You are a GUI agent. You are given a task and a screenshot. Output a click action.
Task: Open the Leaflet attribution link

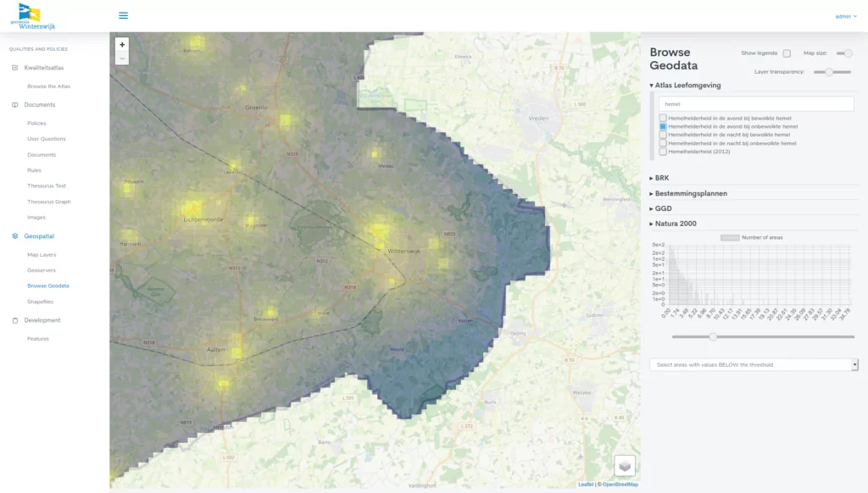click(586, 485)
